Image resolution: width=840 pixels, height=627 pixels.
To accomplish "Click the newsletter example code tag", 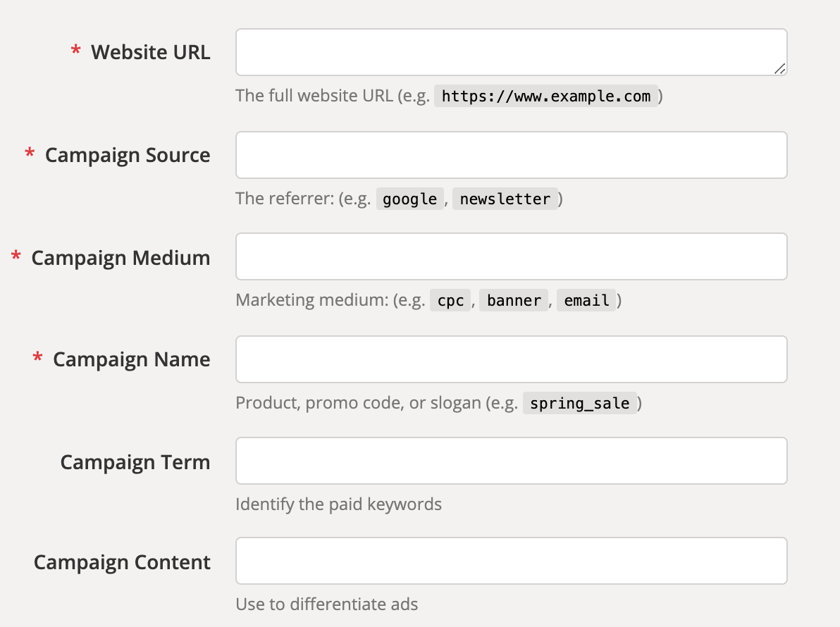I will coord(505,199).
